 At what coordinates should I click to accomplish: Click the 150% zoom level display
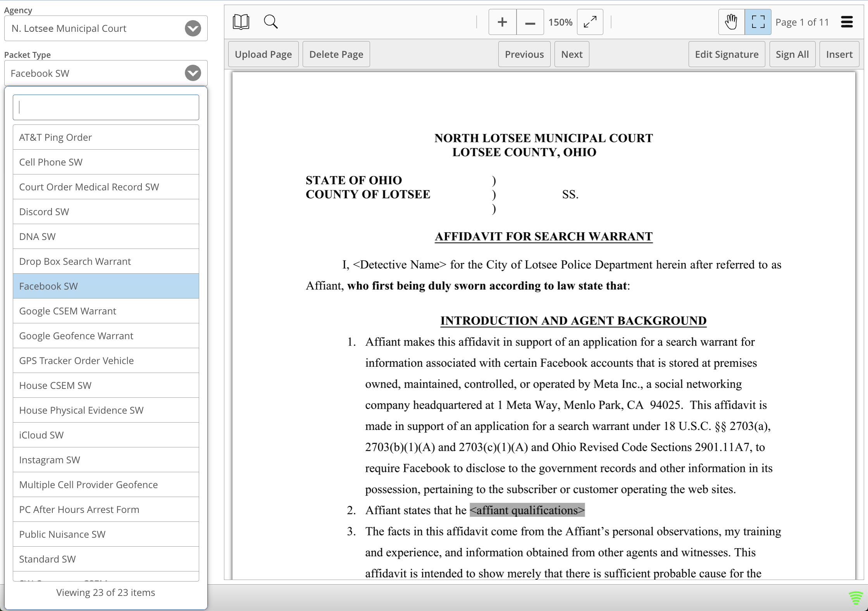(560, 22)
